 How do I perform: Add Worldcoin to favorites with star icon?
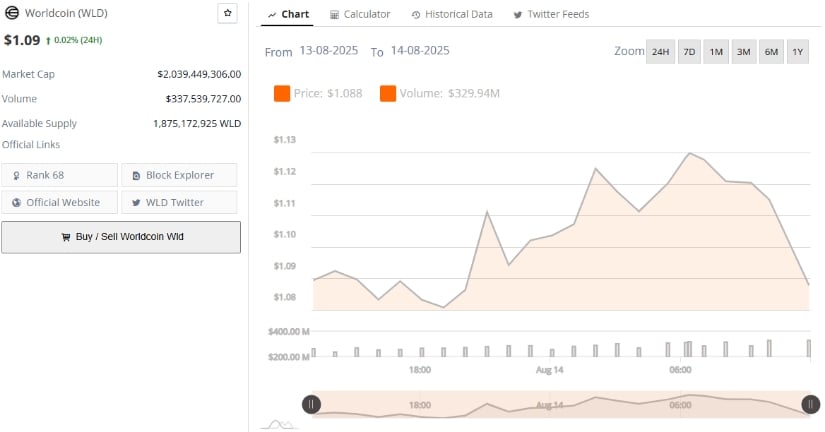pos(227,13)
